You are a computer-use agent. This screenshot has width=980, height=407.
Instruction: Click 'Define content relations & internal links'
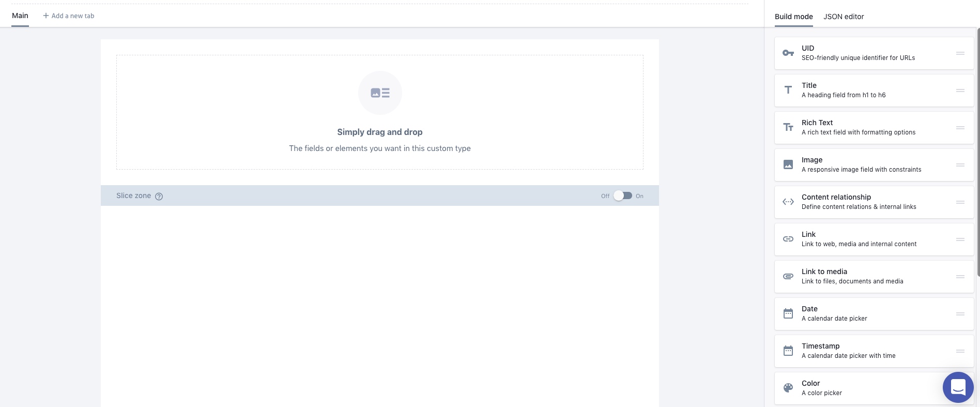(859, 207)
